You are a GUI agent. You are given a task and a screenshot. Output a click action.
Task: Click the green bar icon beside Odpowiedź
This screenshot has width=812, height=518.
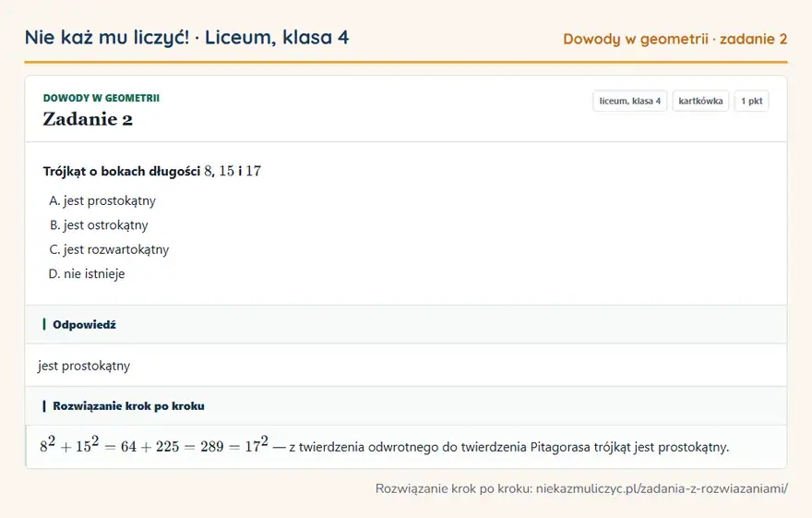point(44,325)
